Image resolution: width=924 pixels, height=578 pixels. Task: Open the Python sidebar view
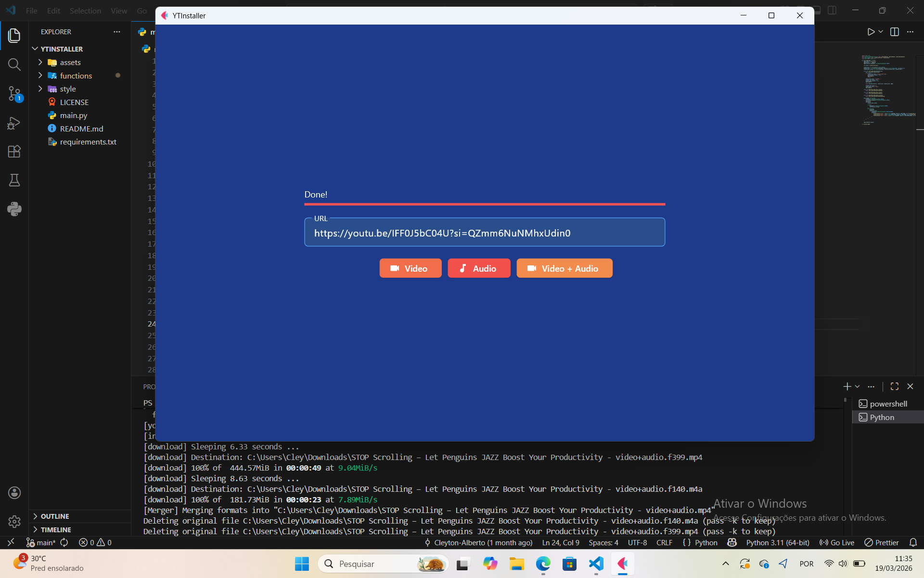pos(14,209)
